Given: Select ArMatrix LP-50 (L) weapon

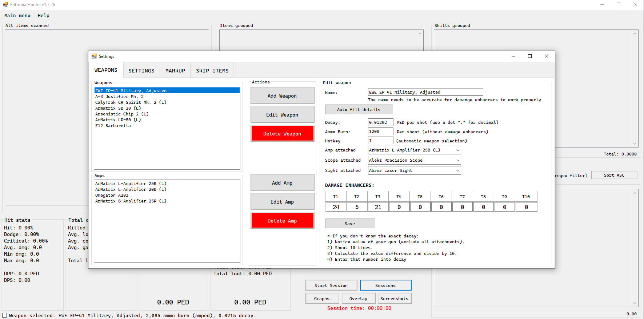Looking at the screenshot, I should pos(167,120).
